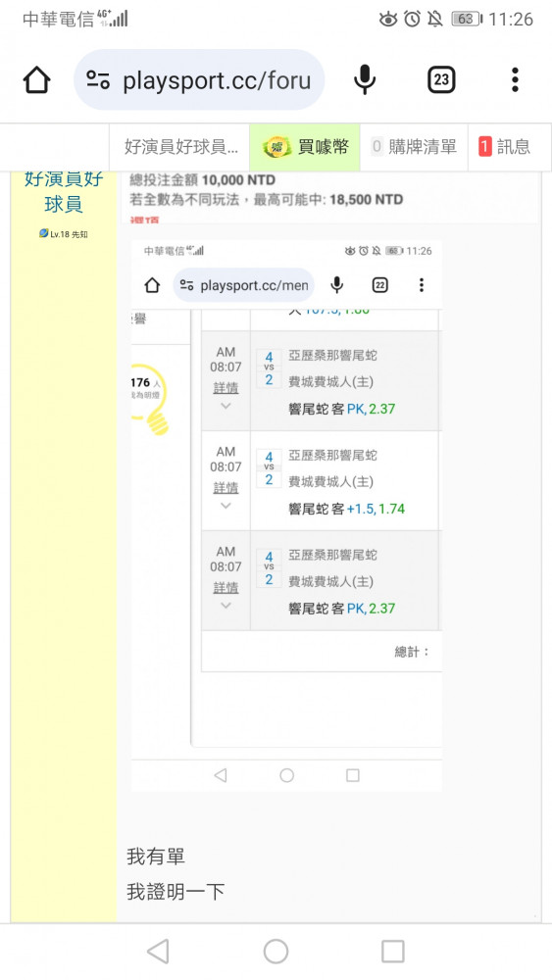This screenshot has height=980, width=552.
Task: Tap the playsport.cc/foru address field
Action: (199, 80)
